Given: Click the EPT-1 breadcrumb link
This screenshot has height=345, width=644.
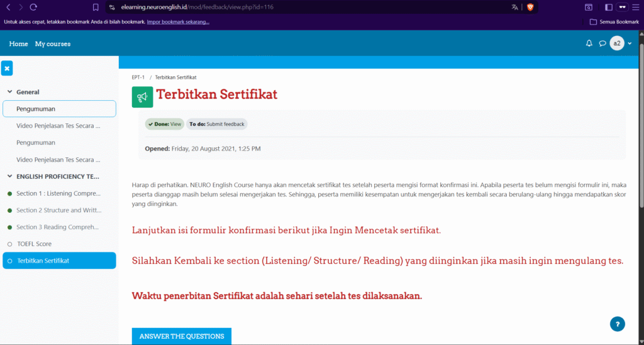Looking at the screenshot, I should pyautogui.click(x=138, y=77).
